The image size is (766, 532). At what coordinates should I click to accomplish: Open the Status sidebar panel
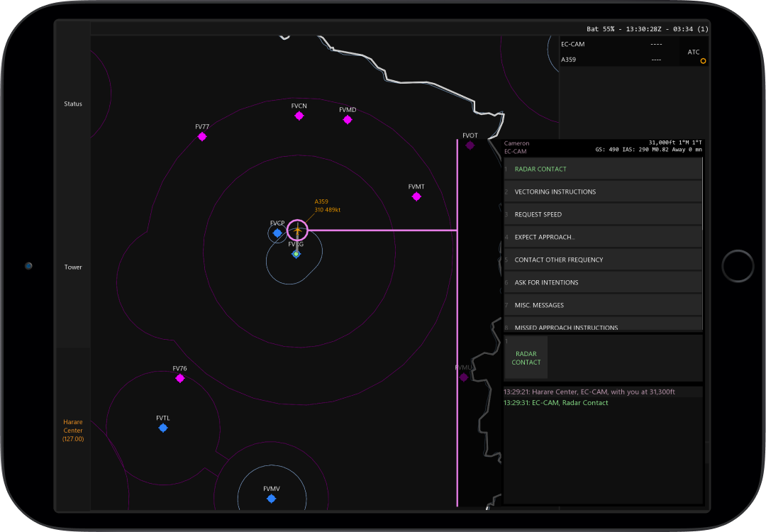pyautogui.click(x=73, y=104)
